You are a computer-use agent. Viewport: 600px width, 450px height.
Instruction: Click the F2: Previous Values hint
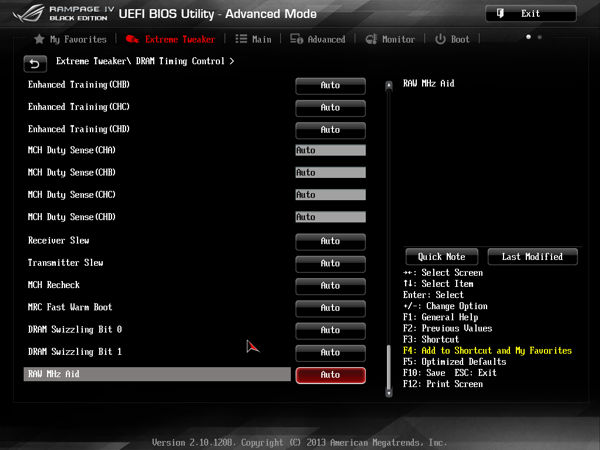(x=448, y=329)
